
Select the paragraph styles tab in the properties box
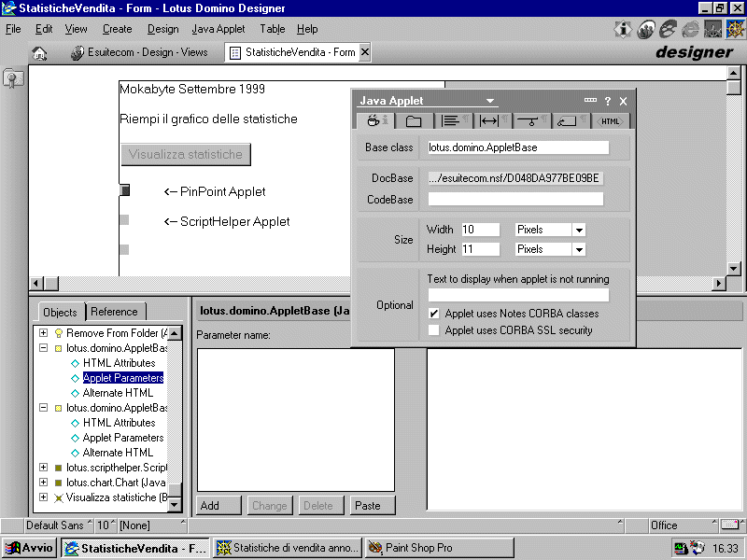(570, 121)
